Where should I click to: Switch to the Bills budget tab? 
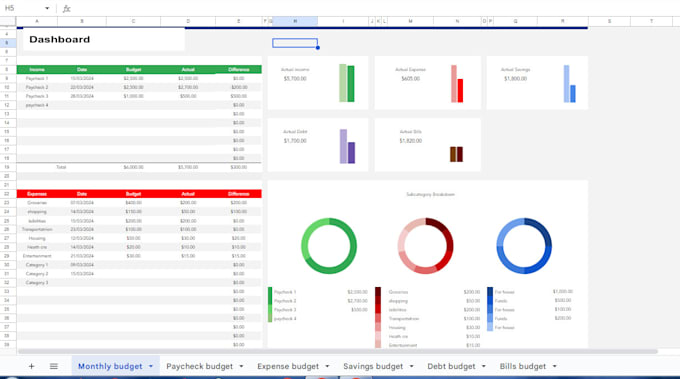point(523,366)
